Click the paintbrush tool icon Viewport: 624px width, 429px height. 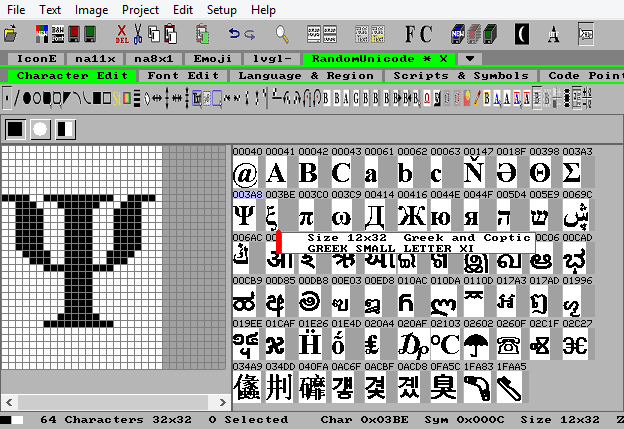(477, 98)
